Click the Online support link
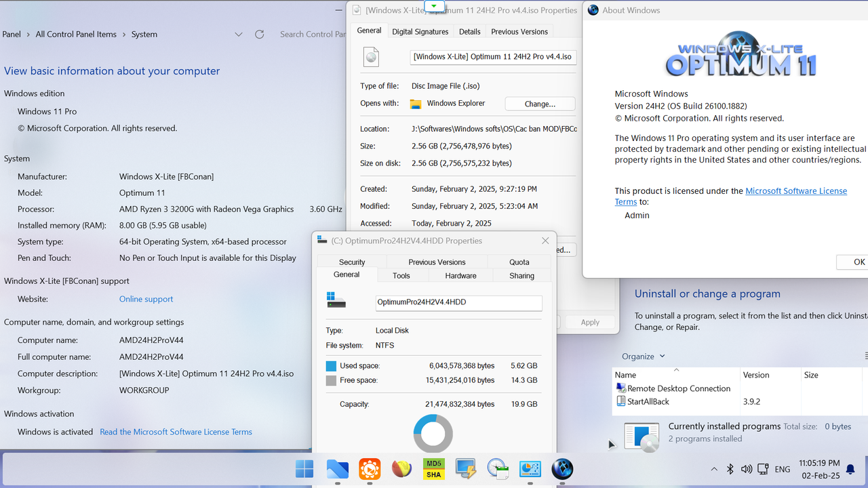Viewport: 868px width, 488px height. (x=146, y=299)
